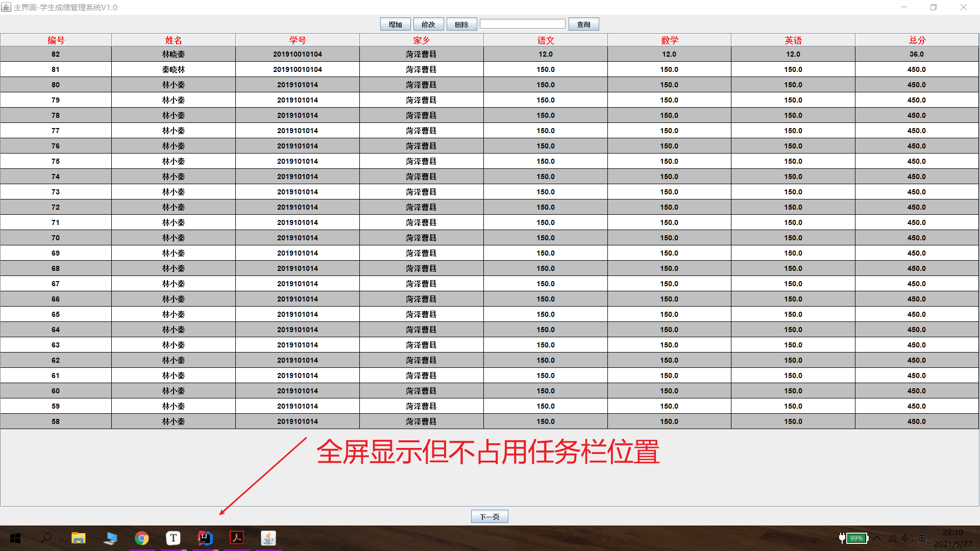Click the 英语 column header
The height and width of the screenshot is (551, 980).
click(793, 40)
